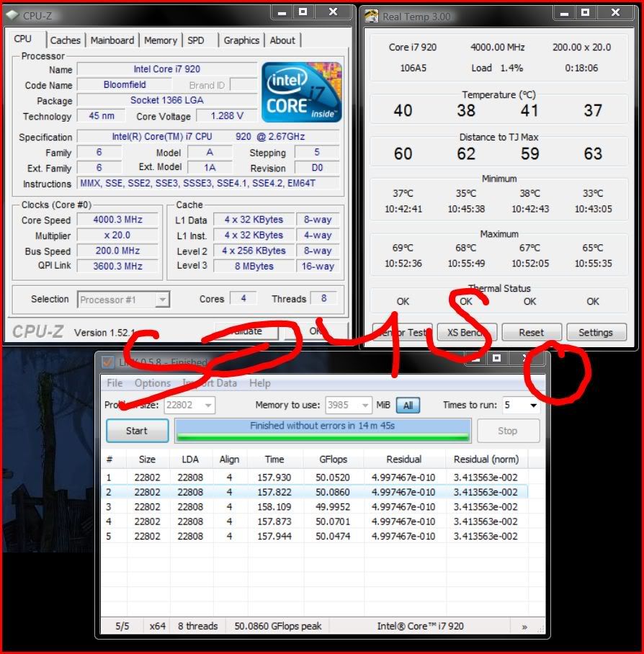Click the LinX window title icon
Viewport: 644px width, 654px height.
107,362
